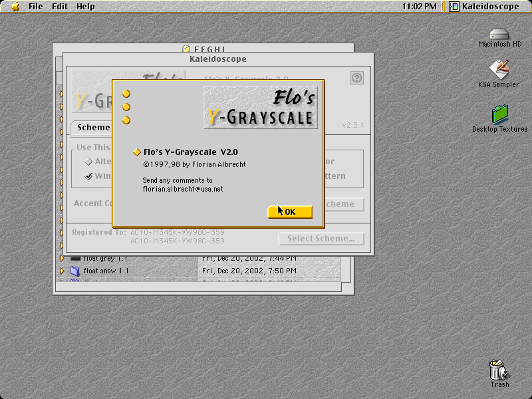The width and height of the screenshot is (532, 399).
Task: Switch to the Scheme tab in Kaleidoscope
Action: 92,128
